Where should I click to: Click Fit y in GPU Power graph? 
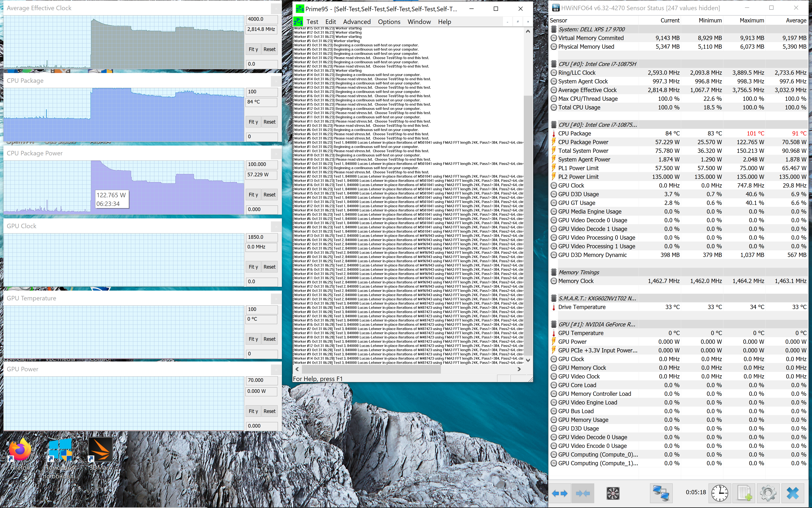(253, 411)
